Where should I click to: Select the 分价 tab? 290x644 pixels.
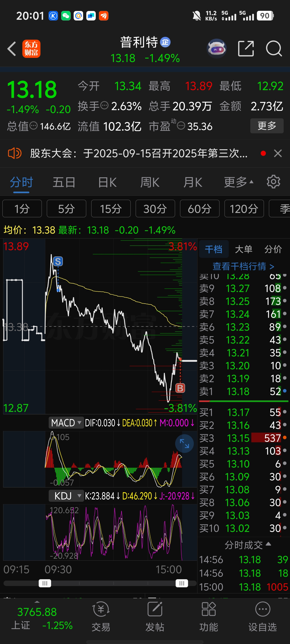point(273,249)
